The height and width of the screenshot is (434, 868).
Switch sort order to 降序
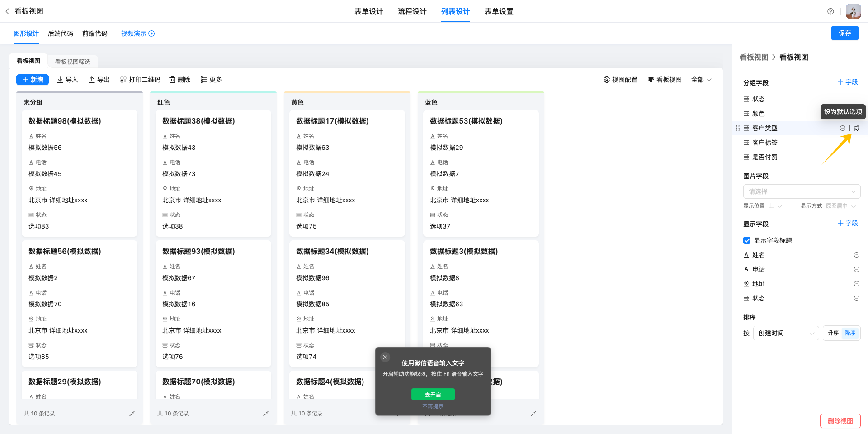(x=850, y=333)
